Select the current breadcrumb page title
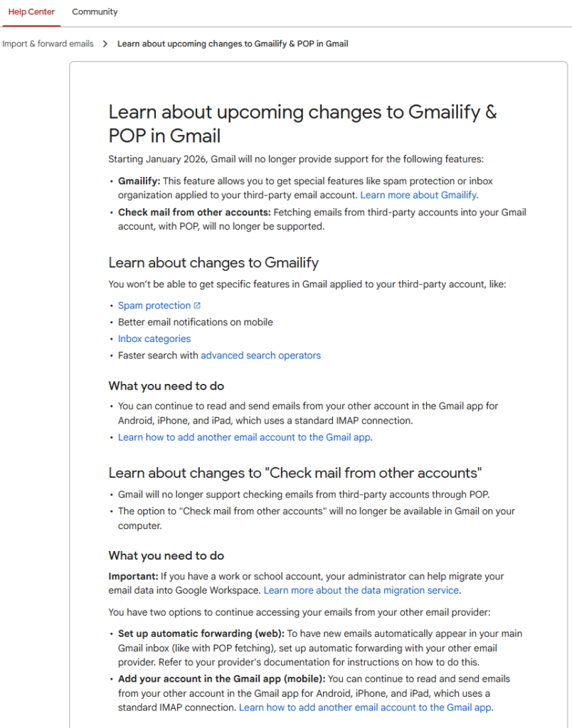The width and height of the screenshot is (572, 728). [233, 43]
